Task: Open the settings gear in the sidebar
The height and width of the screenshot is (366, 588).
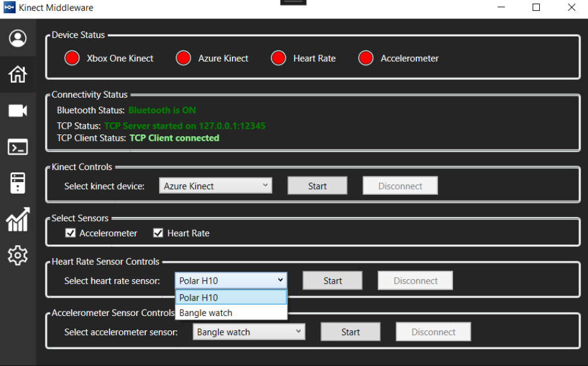Action: click(17, 255)
